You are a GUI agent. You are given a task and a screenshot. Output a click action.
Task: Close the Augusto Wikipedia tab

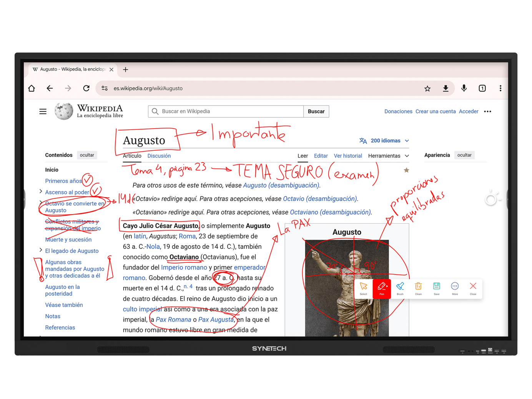click(111, 70)
